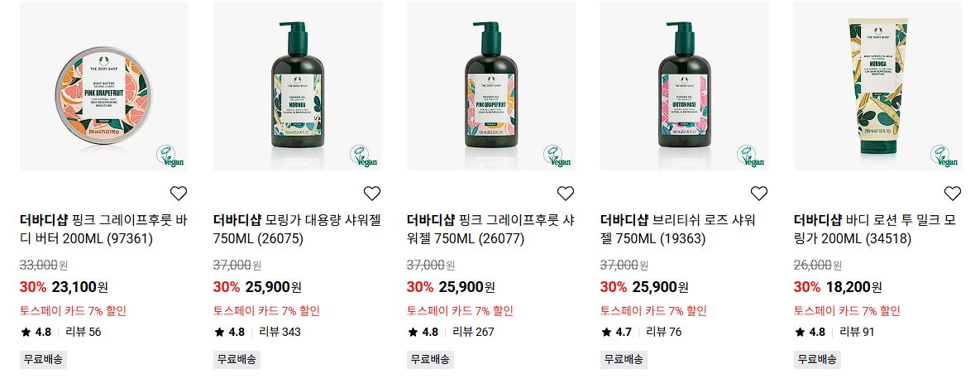This screenshot has width=980, height=388.
Task: Click Vegan badge on Moringa shower gel image
Action: coord(365,156)
